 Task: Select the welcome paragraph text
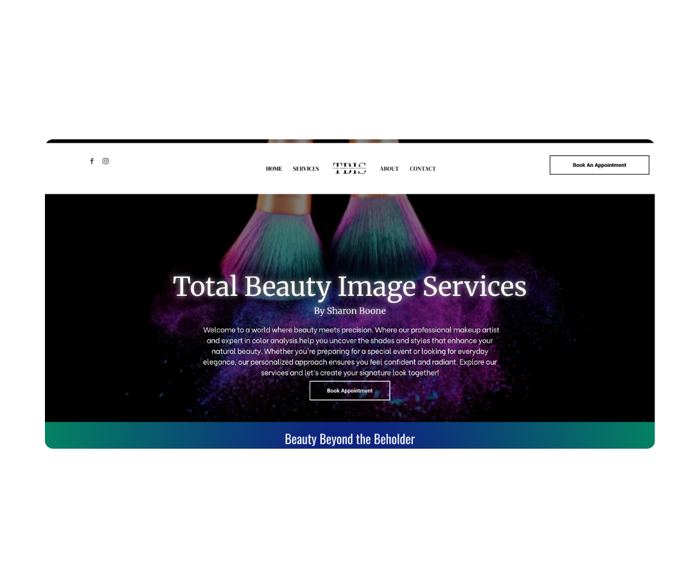(x=350, y=351)
